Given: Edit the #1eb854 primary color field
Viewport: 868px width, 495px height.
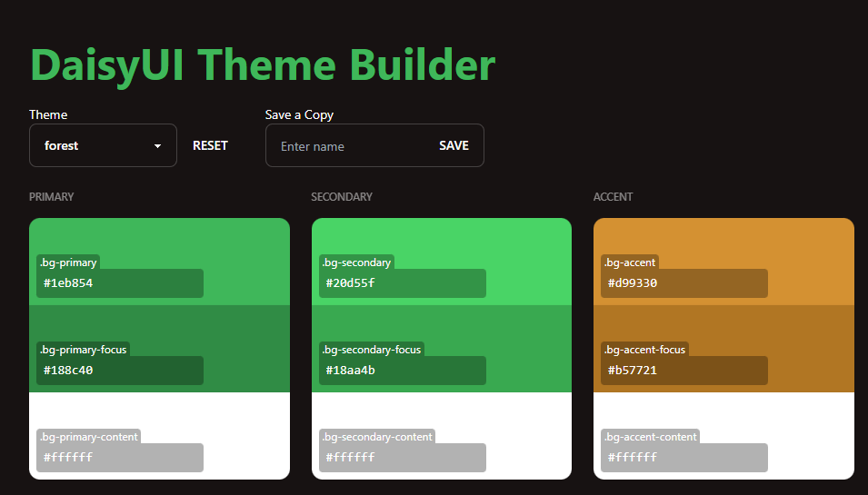Looking at the screenshot, I should (x=120, y=283).
